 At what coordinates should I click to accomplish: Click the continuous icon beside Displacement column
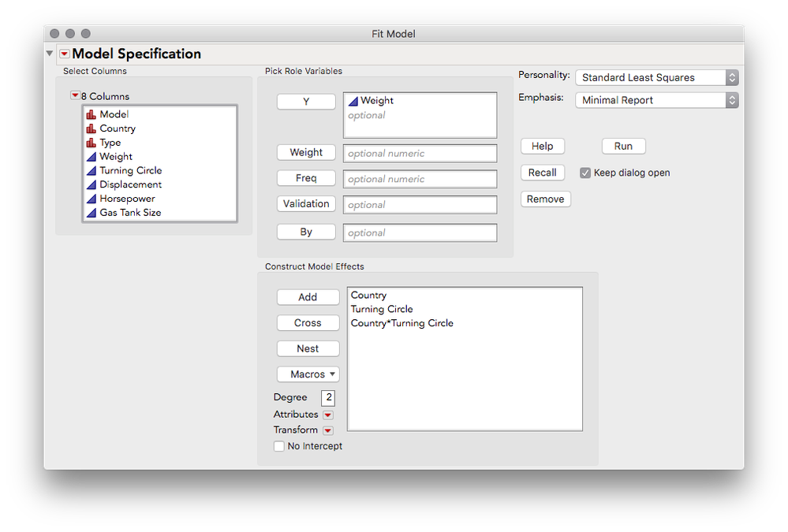tap(91, 185)
